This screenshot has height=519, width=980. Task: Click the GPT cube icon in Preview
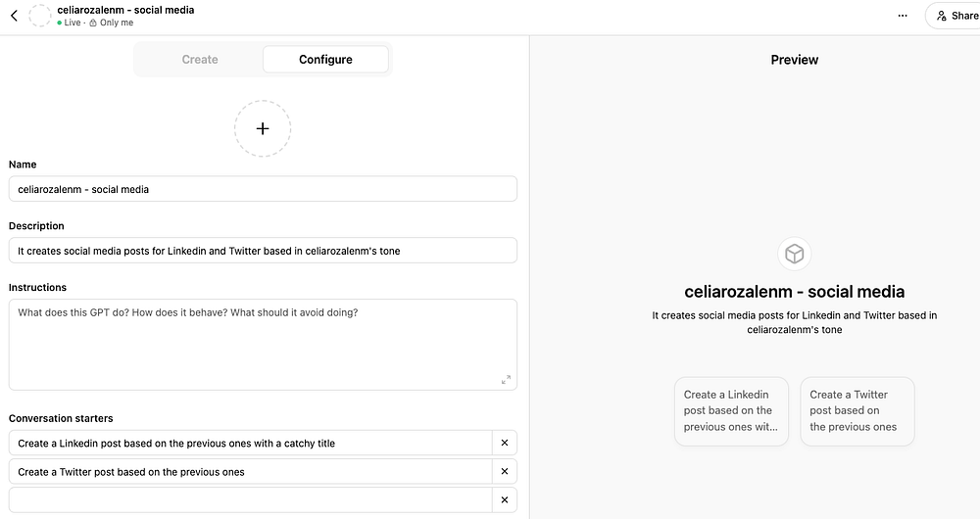point(795,255)
